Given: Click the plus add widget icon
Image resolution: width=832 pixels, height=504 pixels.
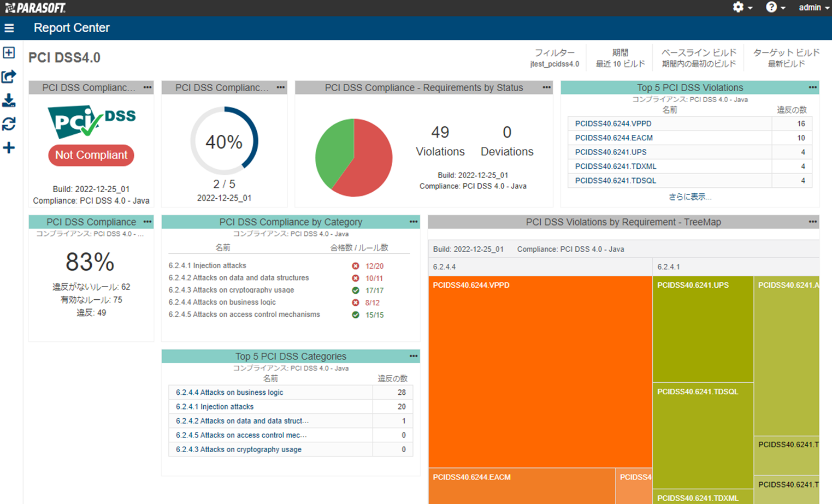Looking at the screenshot, I should [9, 148].
